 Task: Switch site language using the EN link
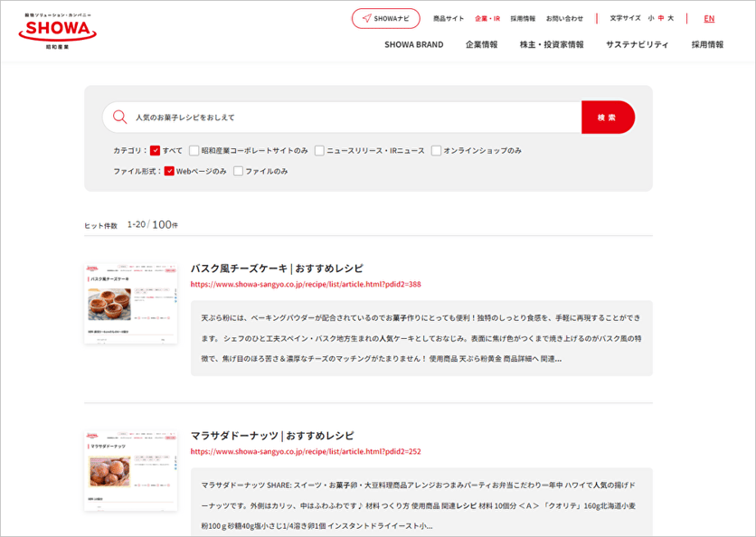(x=708, y=17)
